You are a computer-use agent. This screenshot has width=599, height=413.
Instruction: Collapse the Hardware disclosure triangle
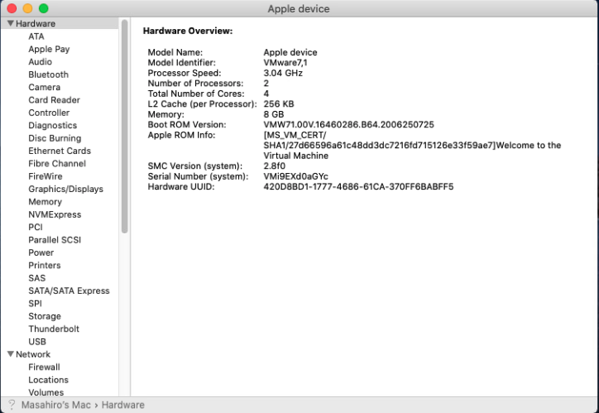click(10, 23)
